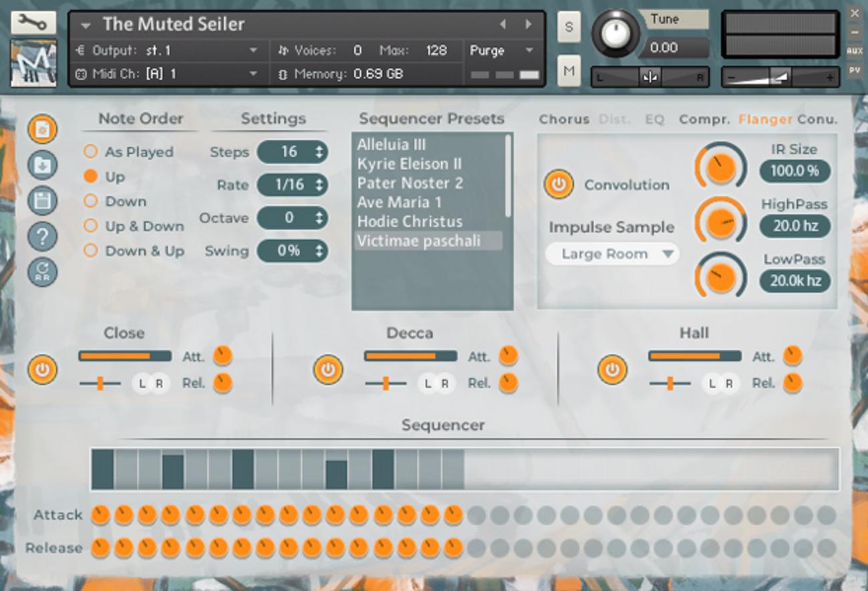868x591 pixels.
Task: Toggle the PV button in header
Action: click(855, 70)
